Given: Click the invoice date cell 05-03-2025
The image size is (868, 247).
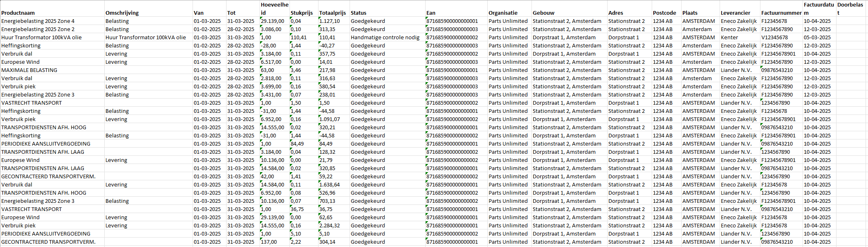Looking at the screenshot, I should [x=817, y=37].
